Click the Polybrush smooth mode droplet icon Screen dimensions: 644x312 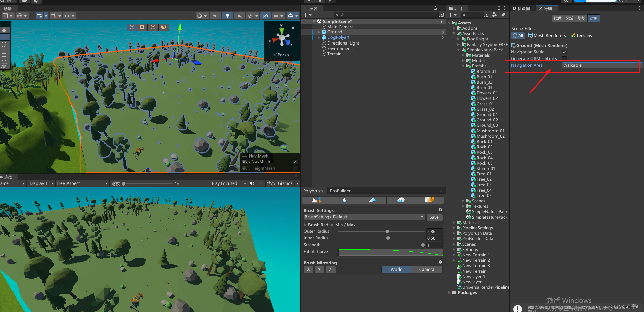click(x=344, y=200)
